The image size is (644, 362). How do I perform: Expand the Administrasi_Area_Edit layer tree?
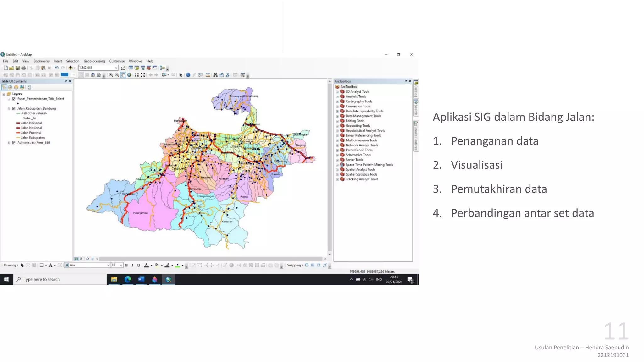click(x=9, y=143)
